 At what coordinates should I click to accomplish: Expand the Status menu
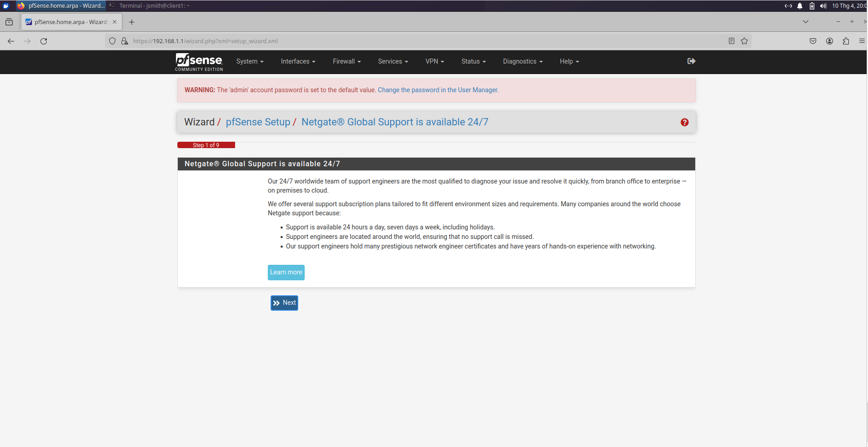[473, 61]
